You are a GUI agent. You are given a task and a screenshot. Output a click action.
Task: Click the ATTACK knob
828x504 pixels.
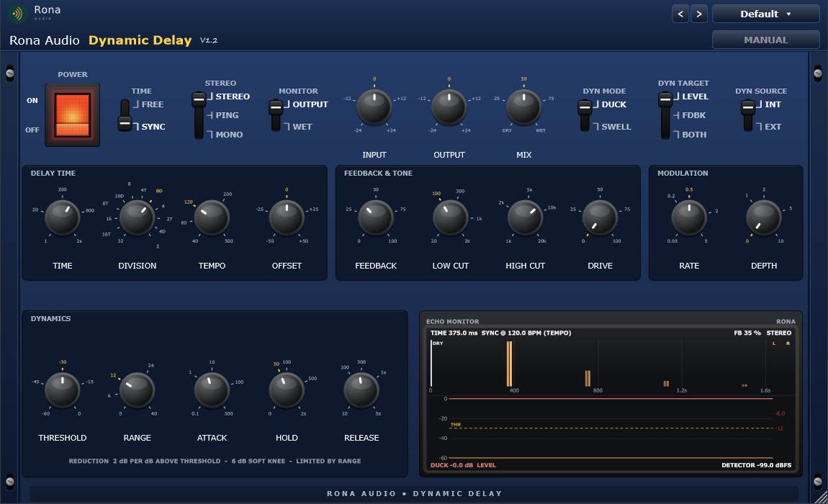(212, 390)
